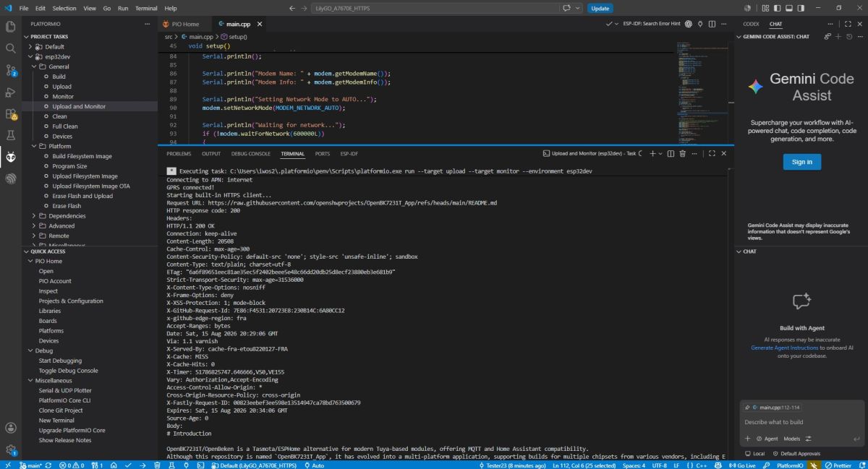Open Run and Debug view
Viewport: 868px width, 469px height.
pyautogui.click(x=11, y=92)
